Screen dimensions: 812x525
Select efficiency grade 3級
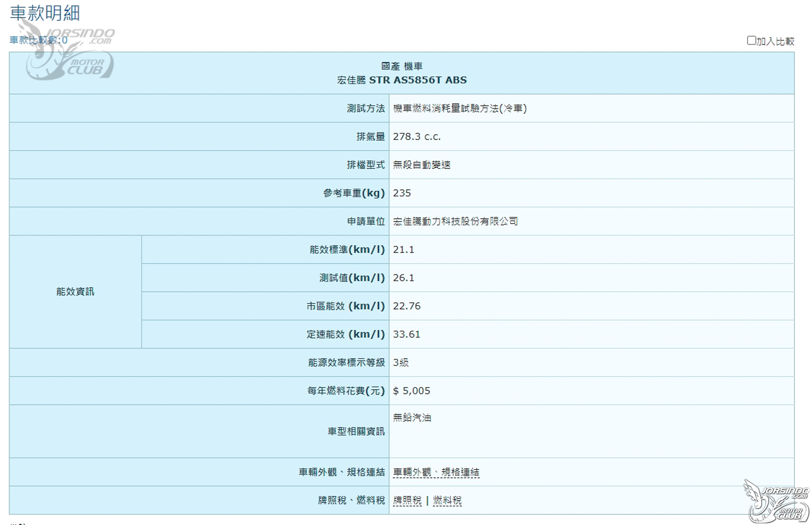tap(400, 363)
